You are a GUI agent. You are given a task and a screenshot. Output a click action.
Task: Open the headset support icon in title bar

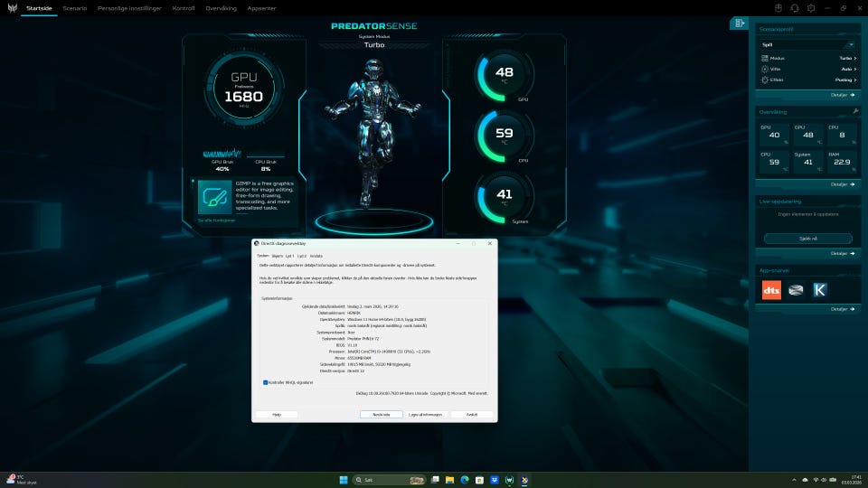point(795,8)
